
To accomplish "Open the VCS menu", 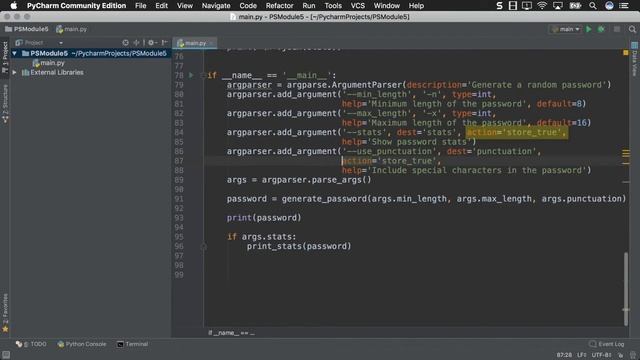I will [358, 6].
